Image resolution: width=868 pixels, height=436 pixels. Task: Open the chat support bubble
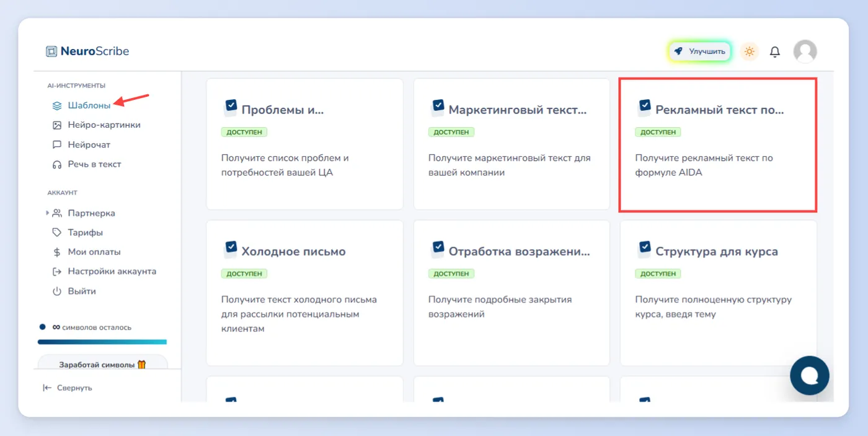click(809, 375)
